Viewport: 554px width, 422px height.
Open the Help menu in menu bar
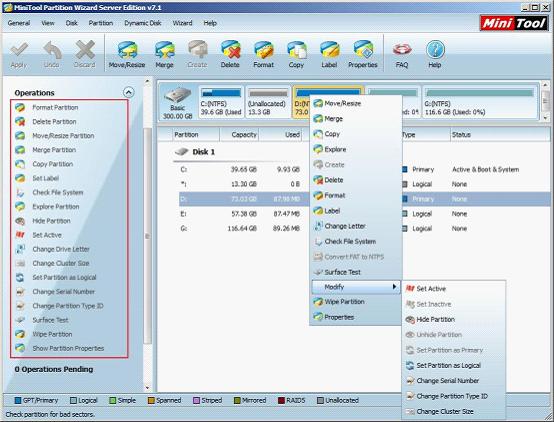coord(210,23)
